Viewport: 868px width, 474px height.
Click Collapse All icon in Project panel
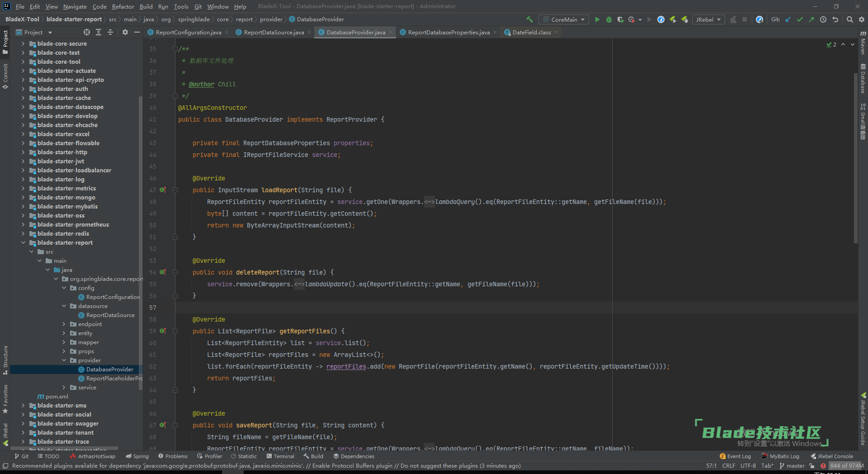click(110, 32)
